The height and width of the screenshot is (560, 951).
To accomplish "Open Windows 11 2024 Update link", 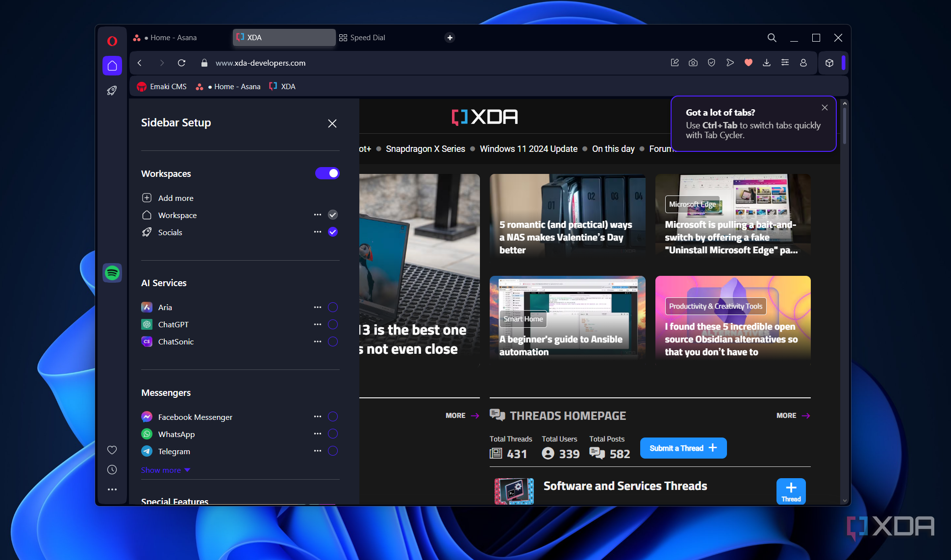I will [528, 149].
